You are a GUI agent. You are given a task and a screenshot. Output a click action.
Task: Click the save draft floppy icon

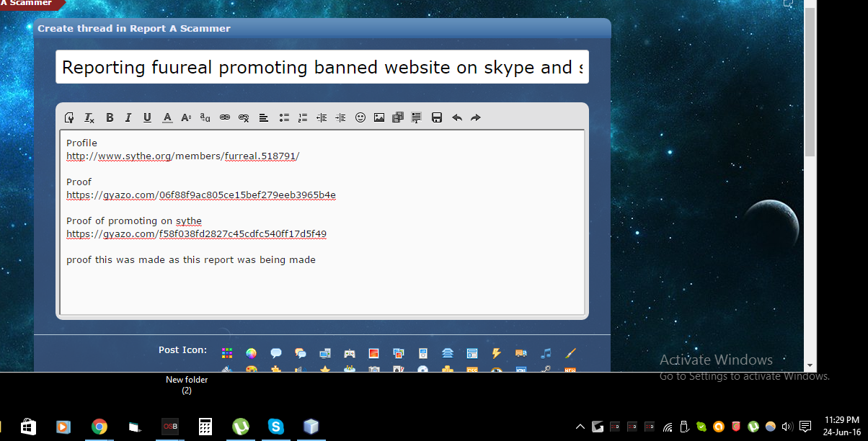(x=437, y=117)
